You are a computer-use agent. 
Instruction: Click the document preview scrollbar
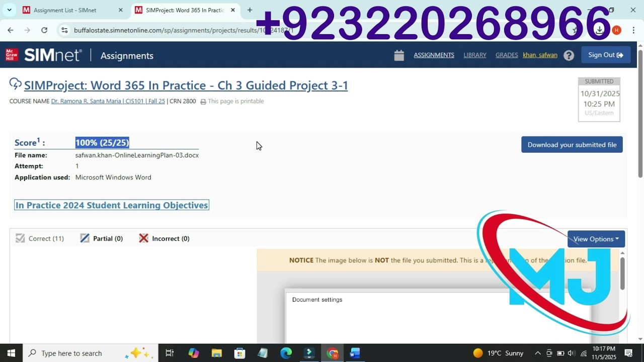coord(622,273)
